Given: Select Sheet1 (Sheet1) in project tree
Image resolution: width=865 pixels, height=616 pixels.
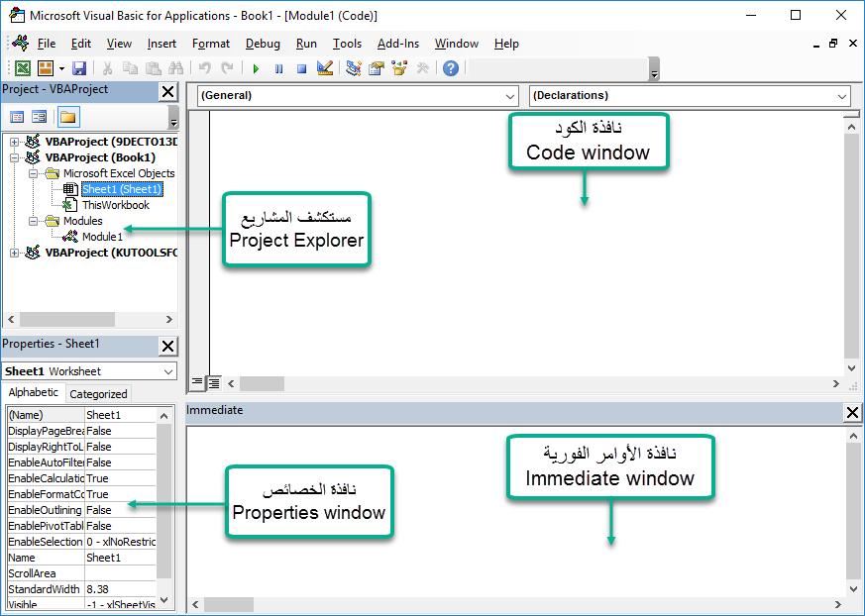Looking at the screenshot, I should pos(122,190).
